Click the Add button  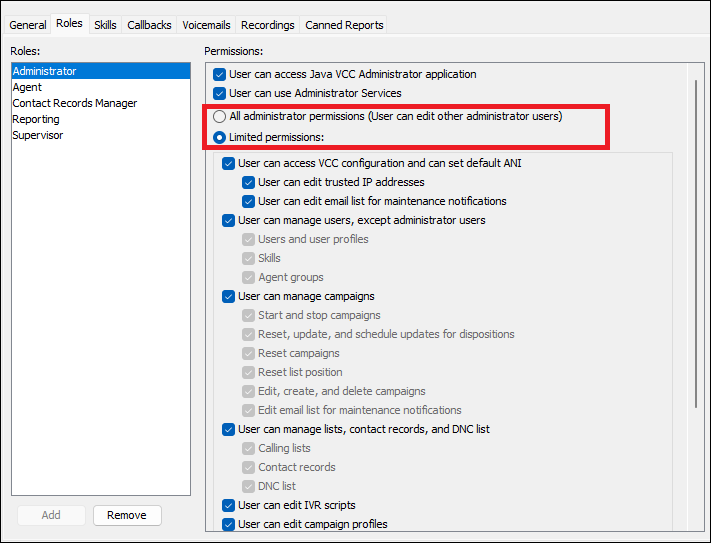coord(51,515)
